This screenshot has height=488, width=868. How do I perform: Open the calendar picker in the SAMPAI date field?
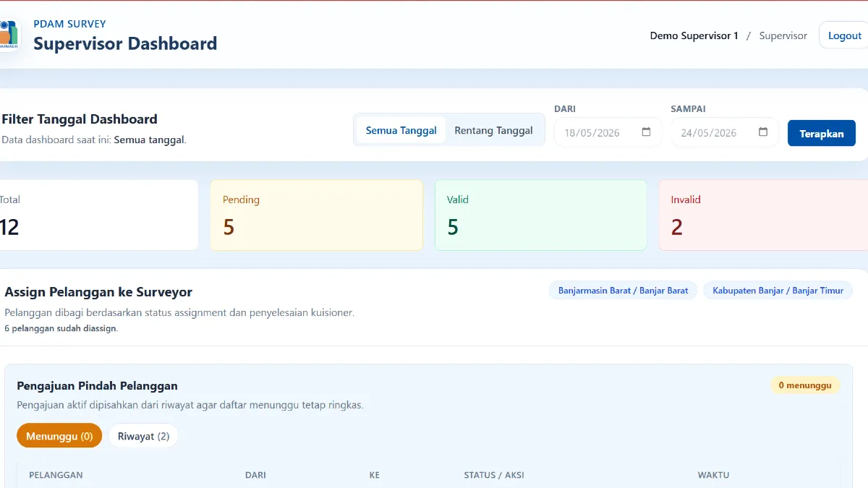click(763, 132)
